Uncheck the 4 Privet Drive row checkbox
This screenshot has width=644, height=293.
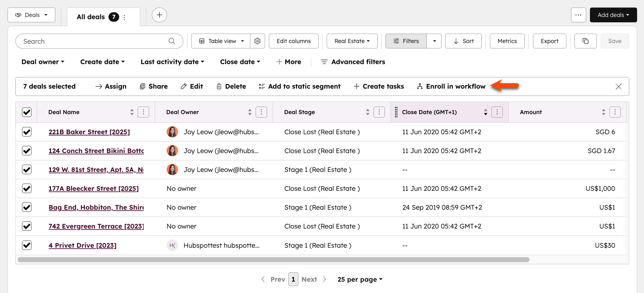click(x=27, y=245)
